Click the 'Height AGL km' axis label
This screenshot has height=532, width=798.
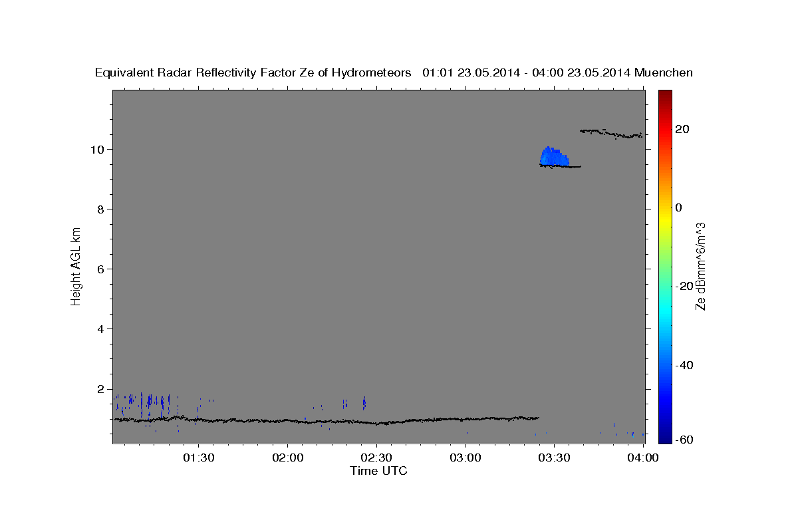[x=76, y=265]
